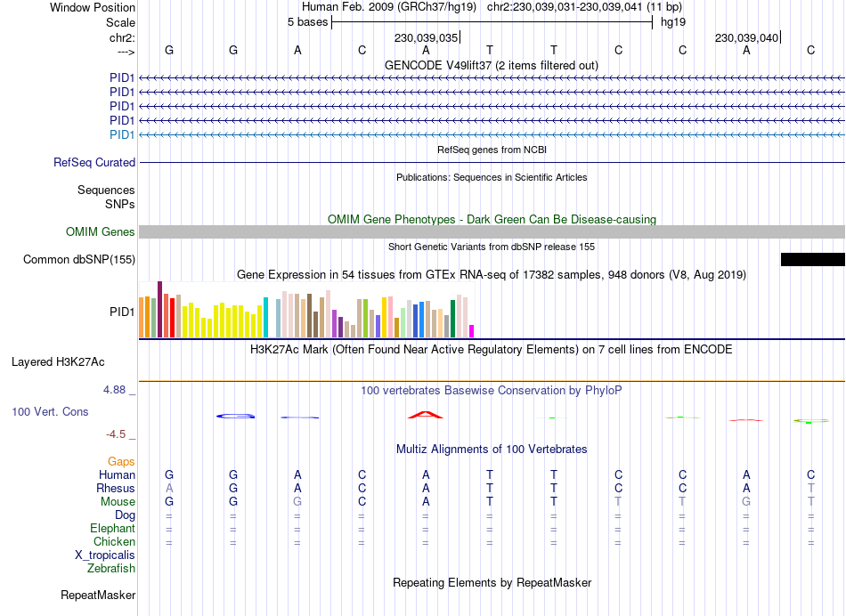
Task: Click the Elephant alignment row label
Action: click(x=113, y=529)
